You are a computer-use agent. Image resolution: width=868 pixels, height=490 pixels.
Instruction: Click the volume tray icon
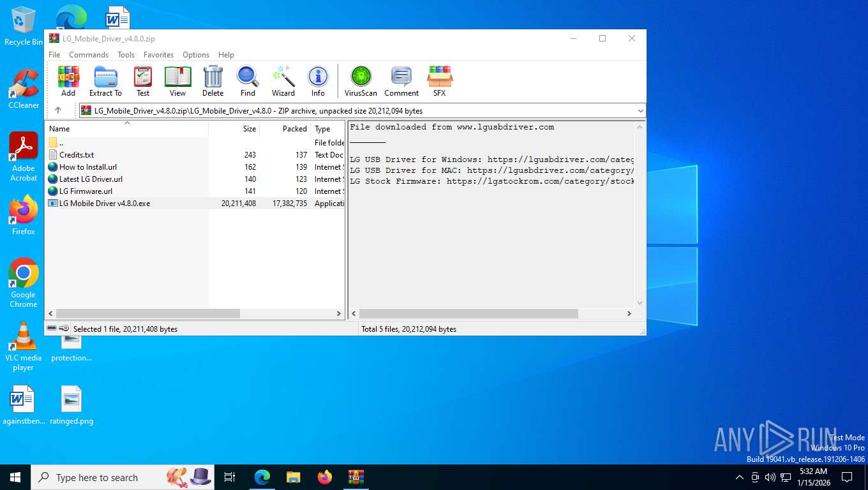point(770,477)
